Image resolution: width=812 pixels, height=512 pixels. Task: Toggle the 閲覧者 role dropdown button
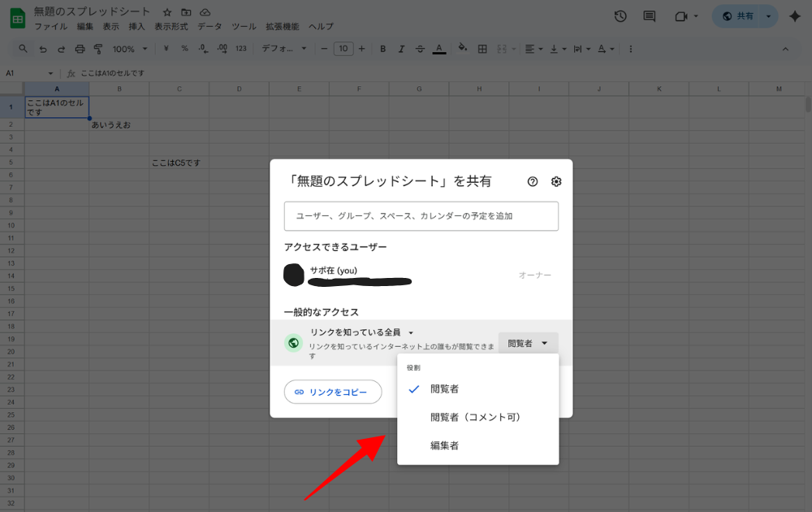coord(528,344)
